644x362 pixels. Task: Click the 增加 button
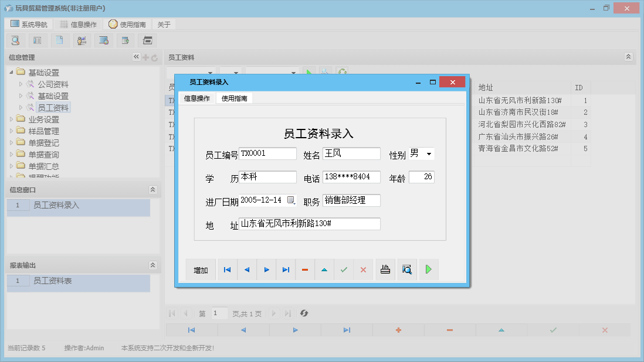click(x=201, y=269)
